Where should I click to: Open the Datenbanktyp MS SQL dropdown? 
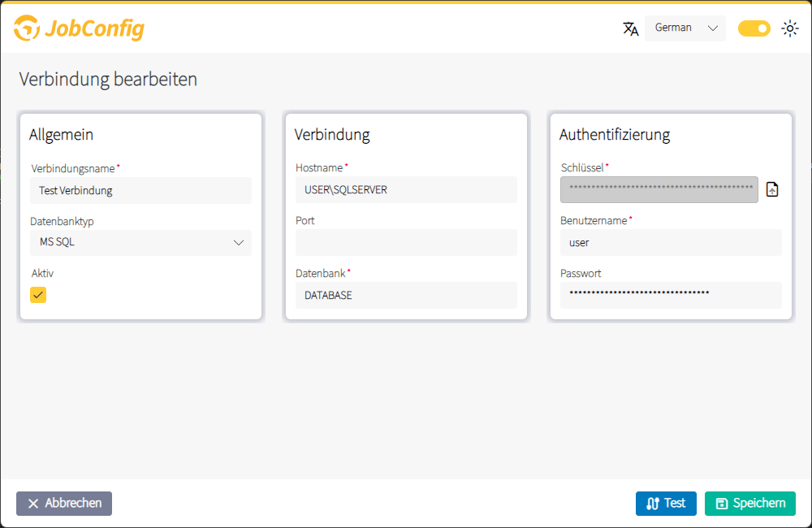pos(140,243)
